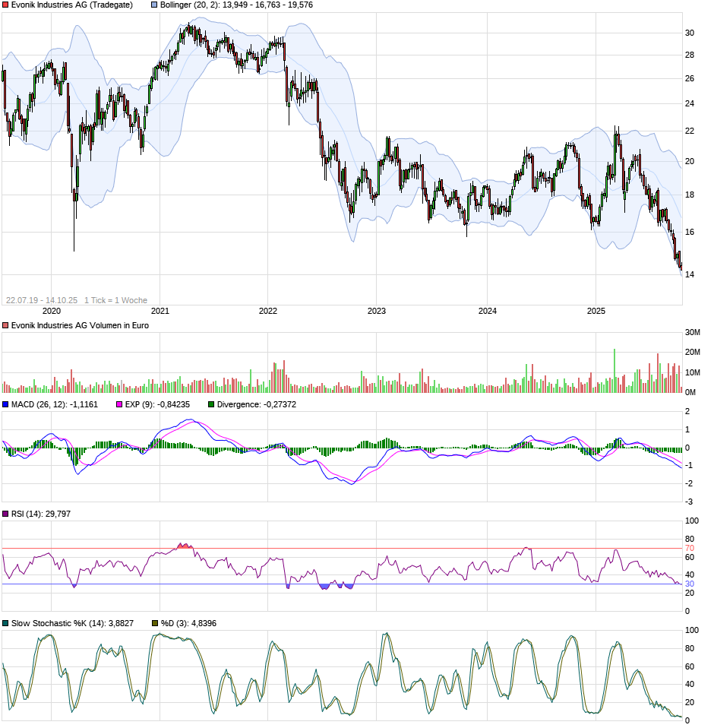Screen dimensions: 714x728
Task: Click the 30M label on the volume axis
Action: pos(694,332)
